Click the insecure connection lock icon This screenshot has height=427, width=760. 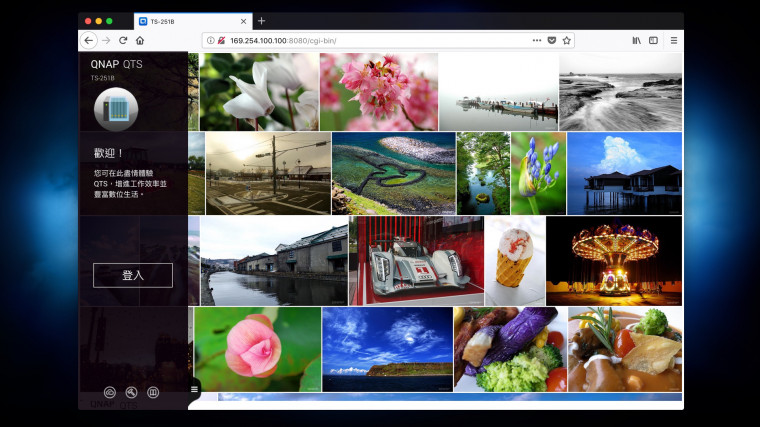pos(221,40)
